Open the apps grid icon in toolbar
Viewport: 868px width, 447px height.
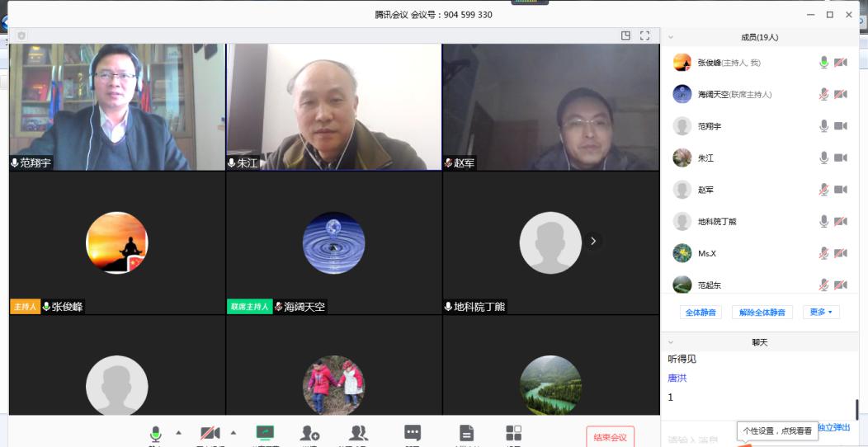pyautogui.click(x=513, y=433)
